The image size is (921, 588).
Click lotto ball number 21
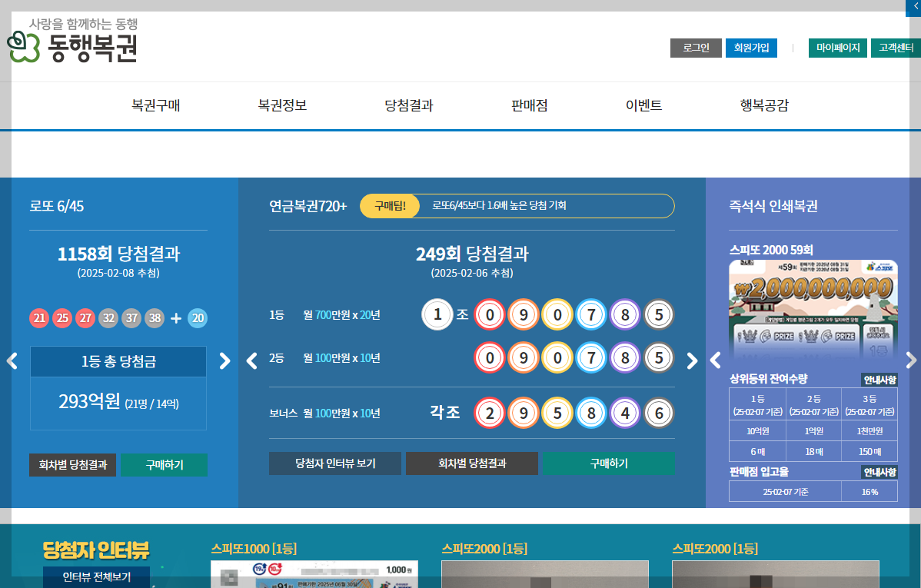39,317
